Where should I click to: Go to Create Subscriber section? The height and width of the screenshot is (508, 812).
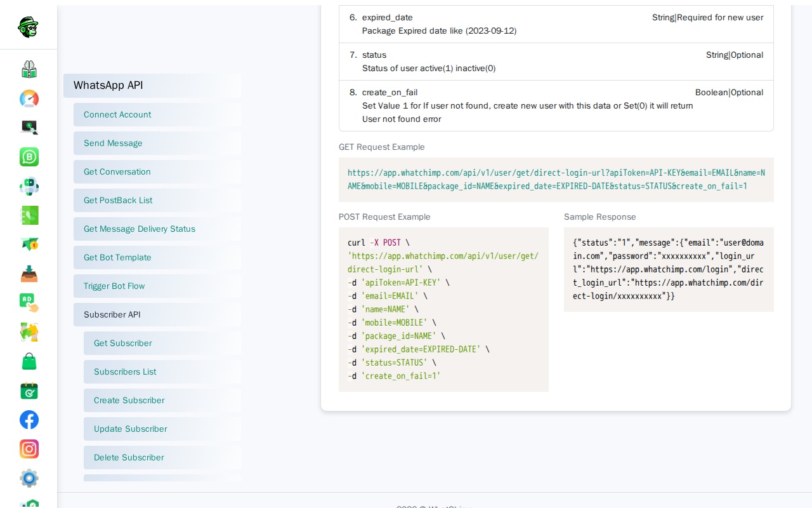click(162, 401)
